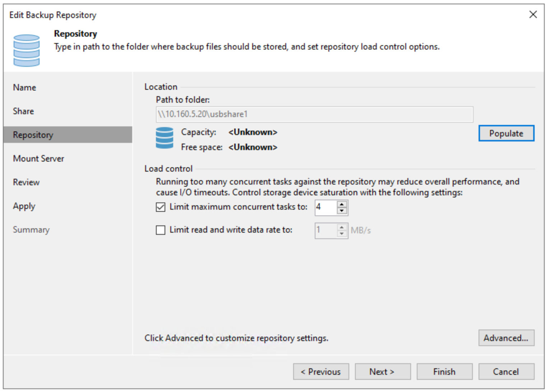
Task: Proceed with the Next button
Action: pos(382,372)
